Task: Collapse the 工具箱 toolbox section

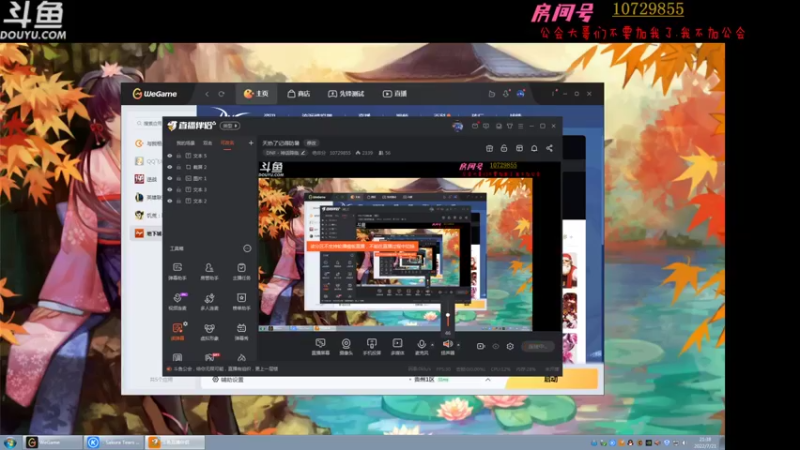Action: pos(247,248)
